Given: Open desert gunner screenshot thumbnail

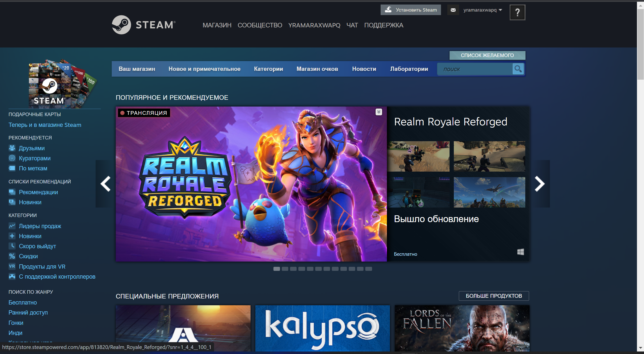Looking at the screenshot, I should point(418,156).
